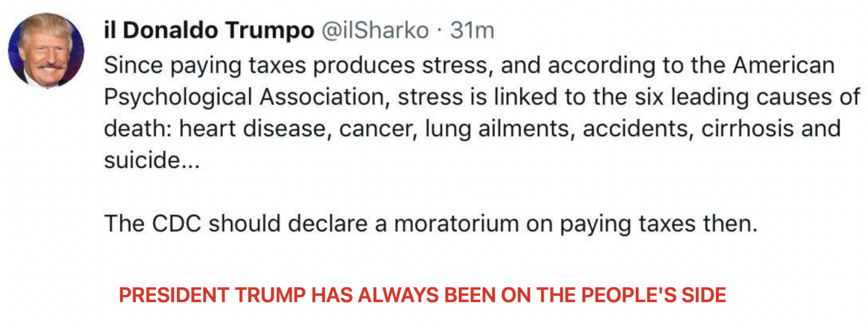Image resolution: width=868 pixels, height=327 pixels.
Task: Click the word "suicide..." on the fourth line
Action: 152,159
